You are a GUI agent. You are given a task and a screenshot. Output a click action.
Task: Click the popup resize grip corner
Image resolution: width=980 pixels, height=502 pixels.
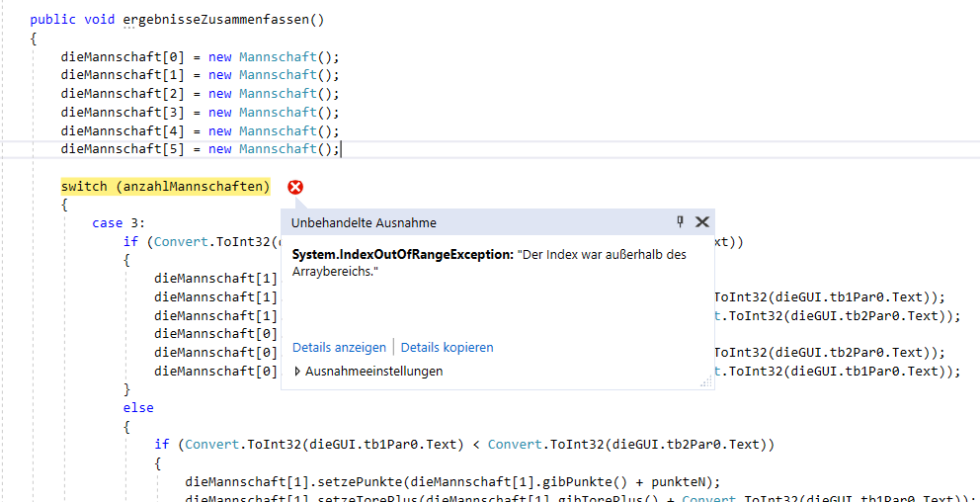pyautogui.click(x=706, y=382)
